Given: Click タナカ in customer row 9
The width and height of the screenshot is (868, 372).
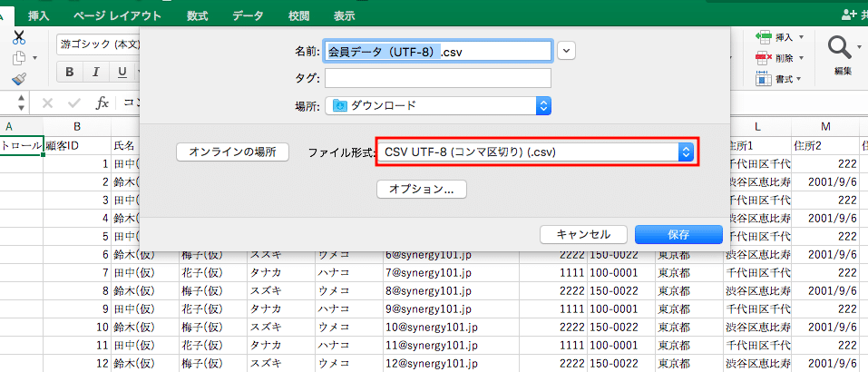Looking at the screenshot, I should (x=280, y=308).
